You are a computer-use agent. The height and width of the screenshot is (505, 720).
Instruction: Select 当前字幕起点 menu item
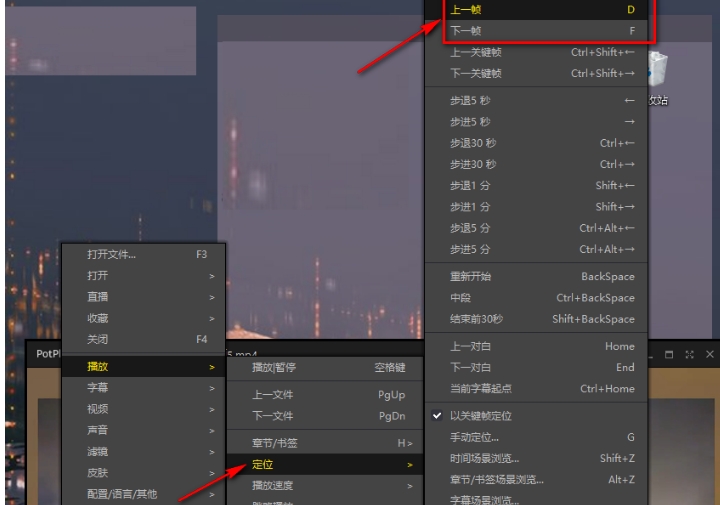pyautogui.click(x=536, y=389)
